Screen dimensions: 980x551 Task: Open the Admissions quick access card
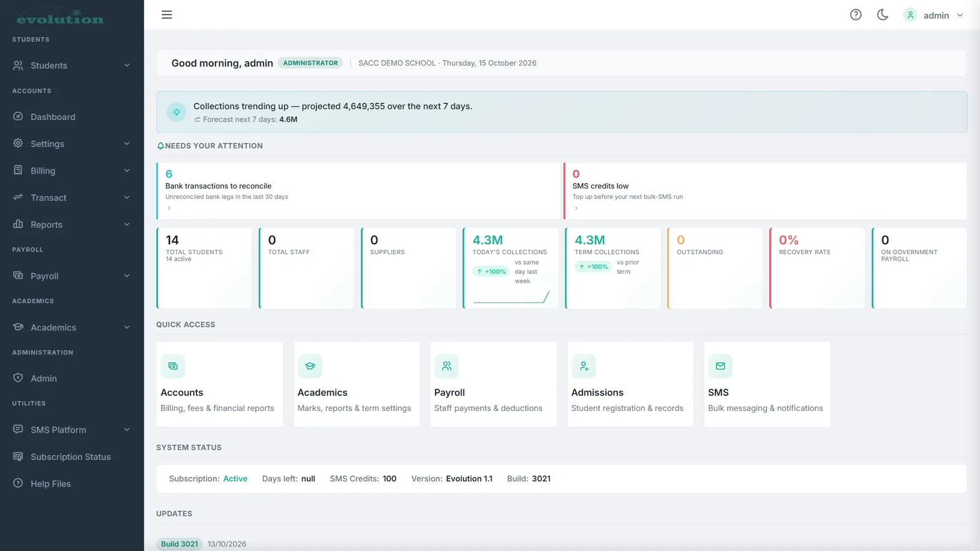point(630,384)
